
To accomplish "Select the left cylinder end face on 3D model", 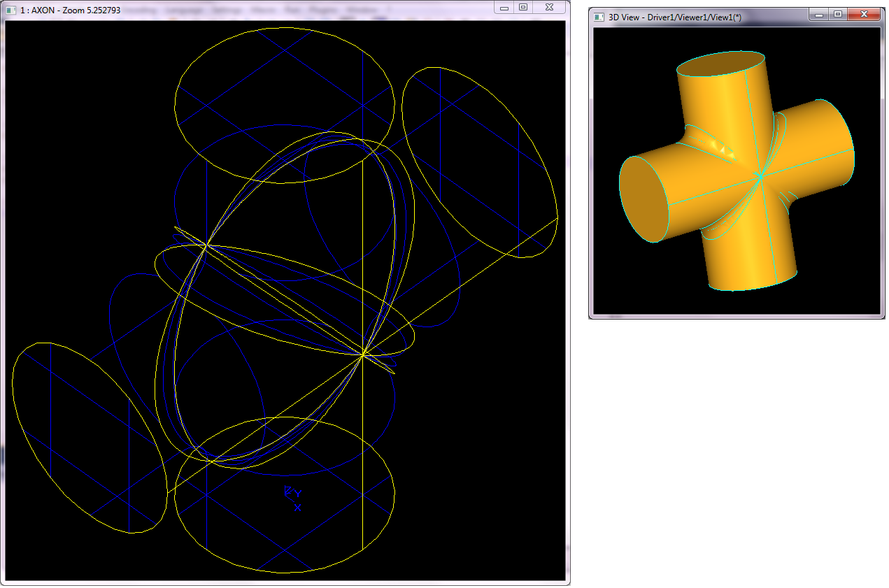I will pyautogui.click(x=643, y=199).
